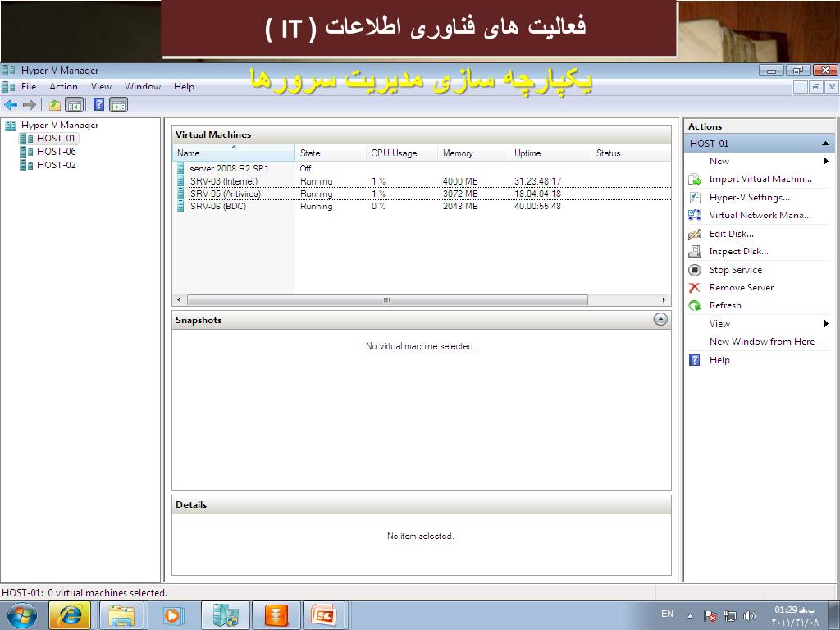
Task: Click the 4000 MB memory cell
Action: (x=460, y=181)
